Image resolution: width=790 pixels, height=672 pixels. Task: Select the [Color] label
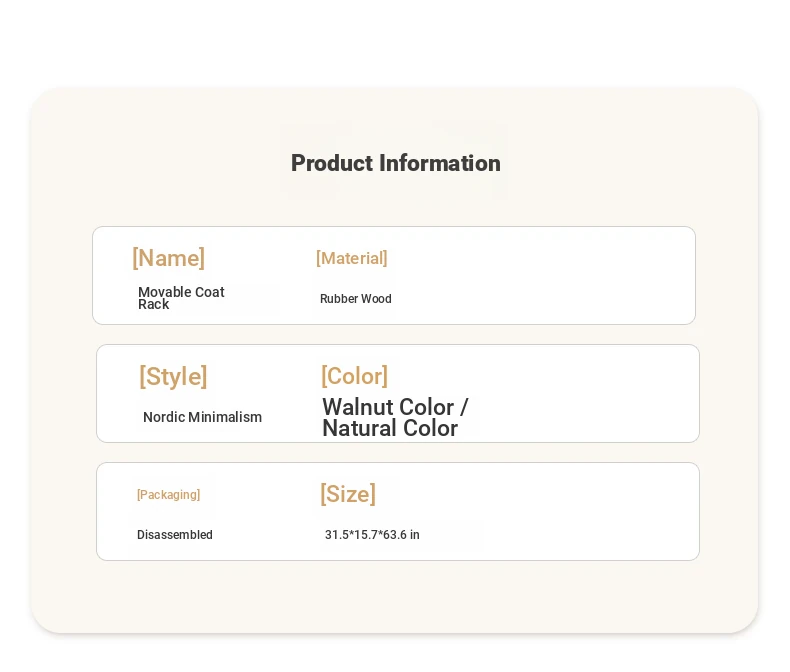click(x=355, y=376)
